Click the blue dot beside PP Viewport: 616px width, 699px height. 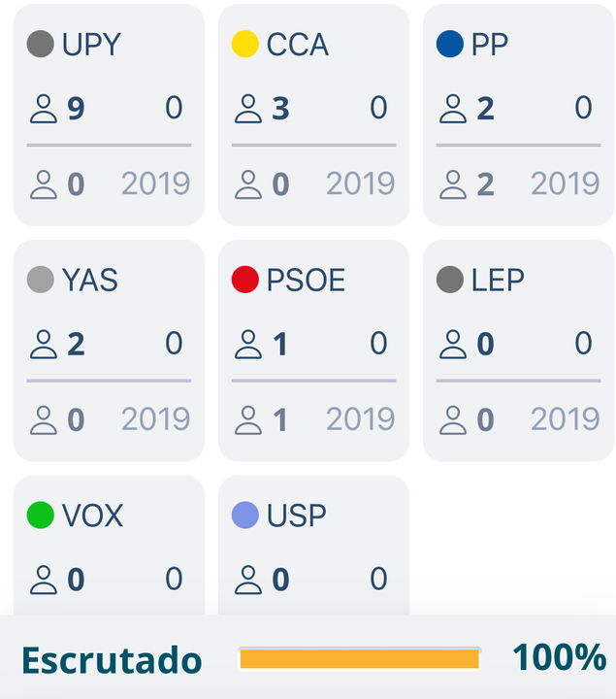click(450, 44)
